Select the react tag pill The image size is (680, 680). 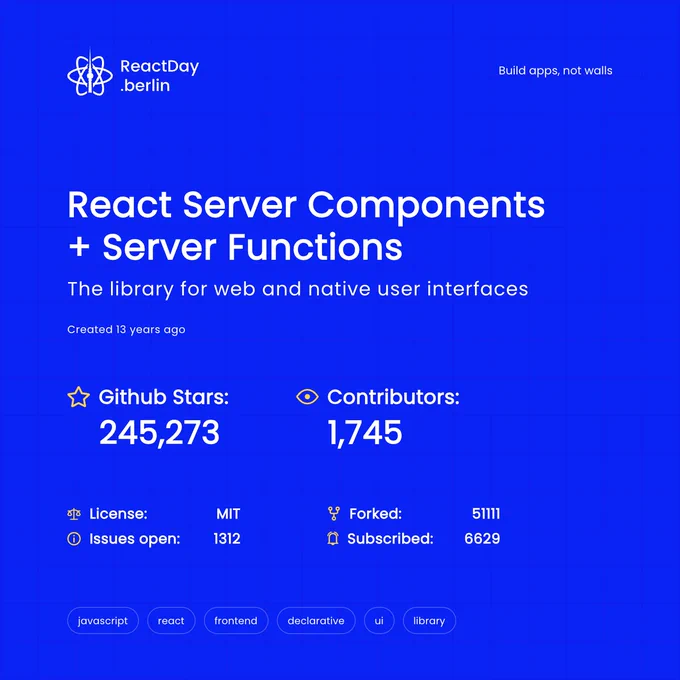coord(171,621)
